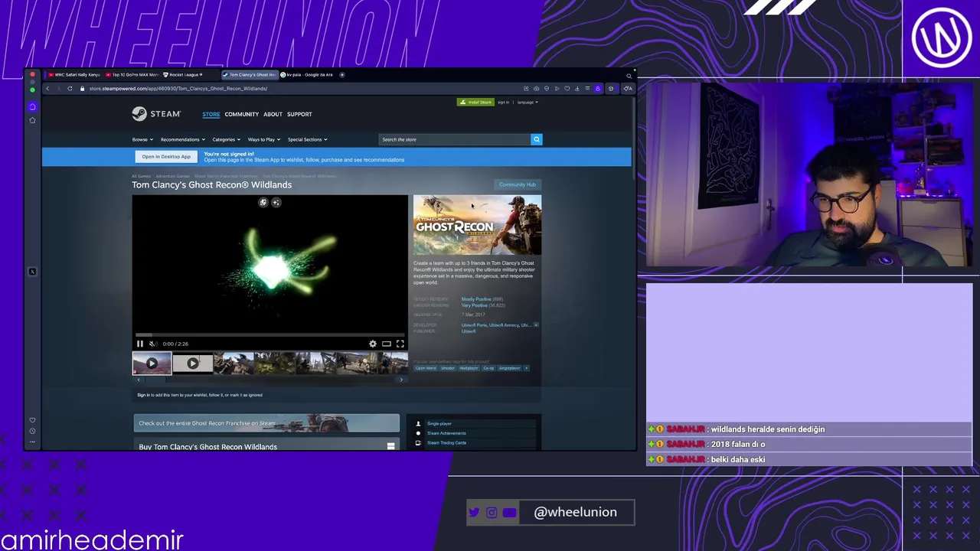Screen dimensions: 980x551
Task: Unmute the trailer with the volume icon
Action: (152, 344)
